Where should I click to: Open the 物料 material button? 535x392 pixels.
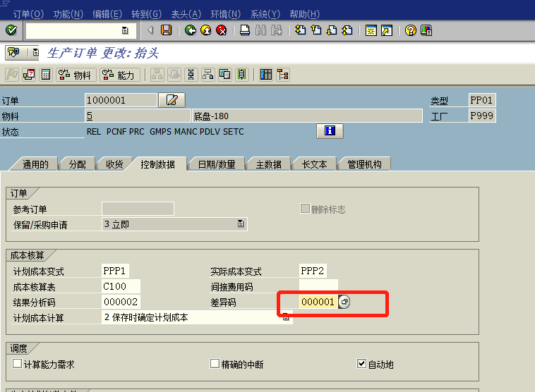(x=76, y=75)
